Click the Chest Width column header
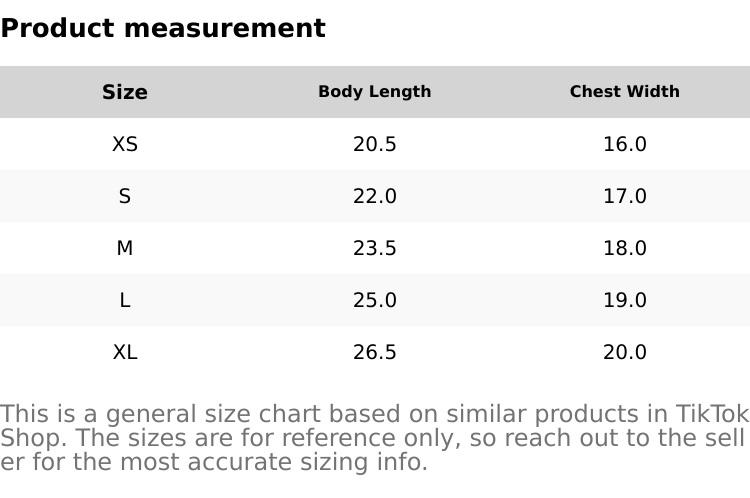750x498 pixels. coord(625,92)
